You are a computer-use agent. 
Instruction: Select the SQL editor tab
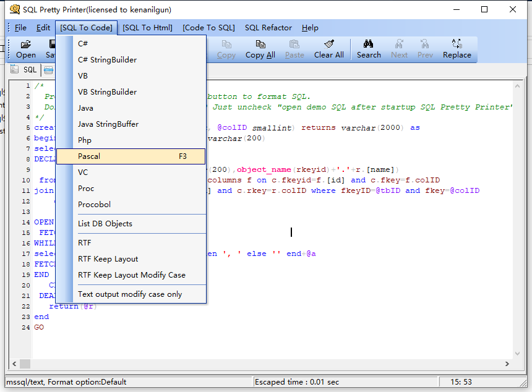[24, 70]
